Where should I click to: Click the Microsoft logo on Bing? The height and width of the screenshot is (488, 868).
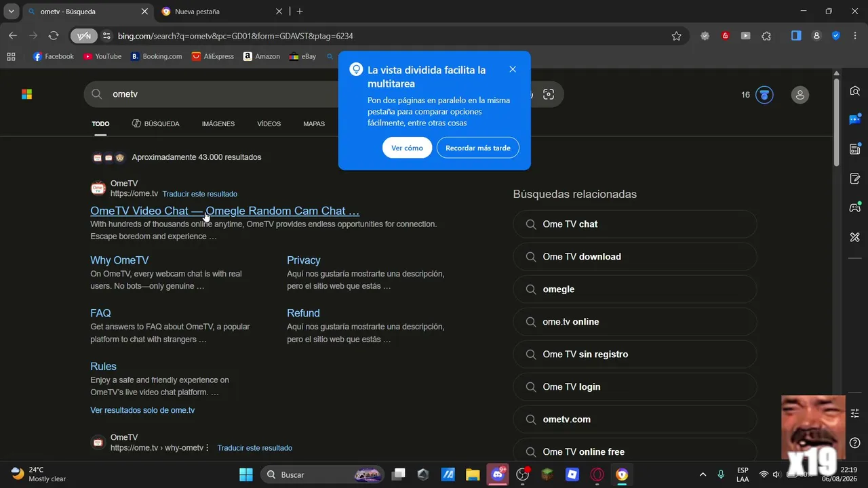click(26, 94)
